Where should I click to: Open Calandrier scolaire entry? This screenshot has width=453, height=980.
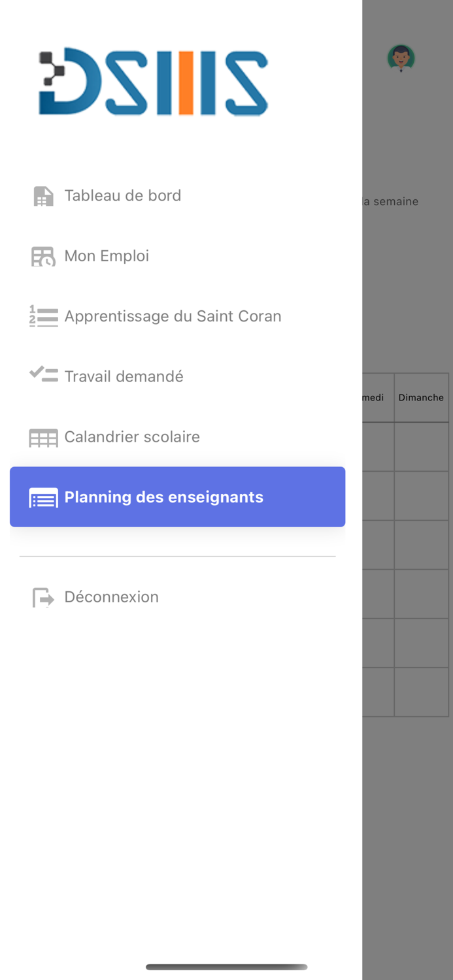coord(132,436)
